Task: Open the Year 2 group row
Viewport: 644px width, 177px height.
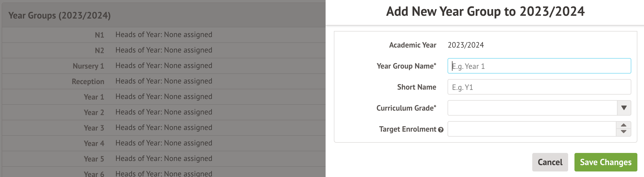Action: (x=163, y=112)
